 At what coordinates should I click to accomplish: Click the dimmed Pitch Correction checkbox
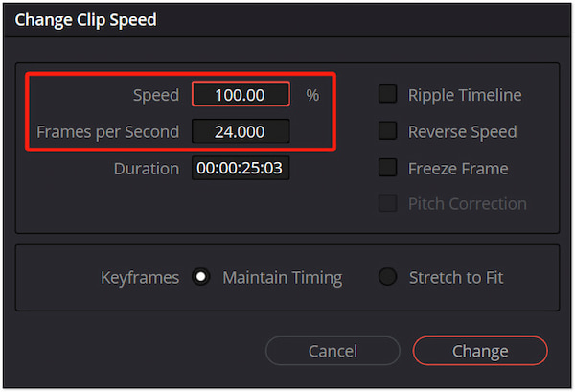[387, 203]
